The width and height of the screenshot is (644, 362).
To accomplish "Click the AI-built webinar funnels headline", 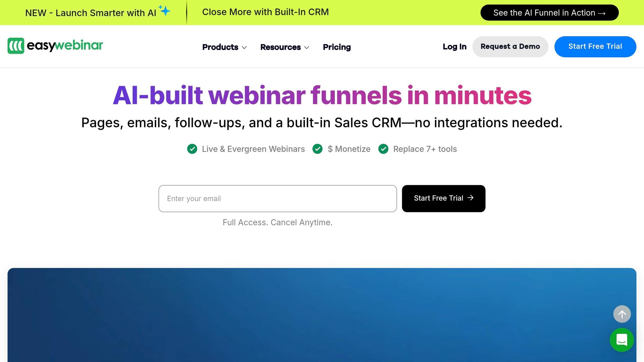I will click(322, 95).
